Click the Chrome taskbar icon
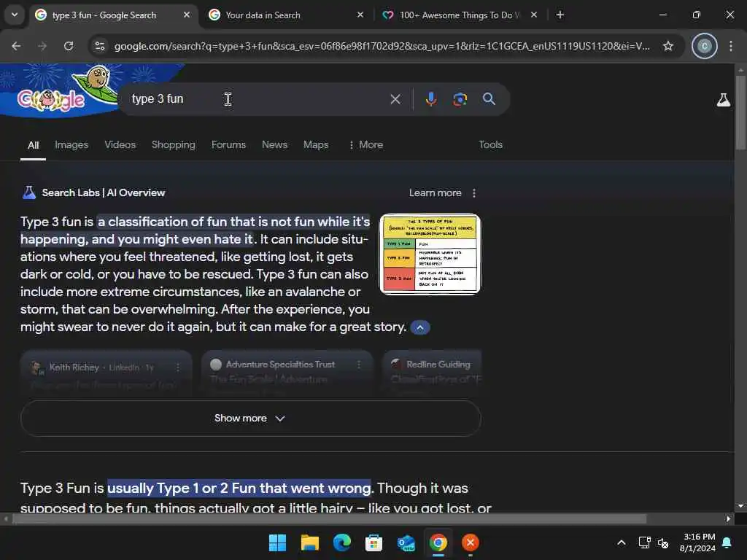The height and width of the screenshot is (560, 747). tap(438, 542)
